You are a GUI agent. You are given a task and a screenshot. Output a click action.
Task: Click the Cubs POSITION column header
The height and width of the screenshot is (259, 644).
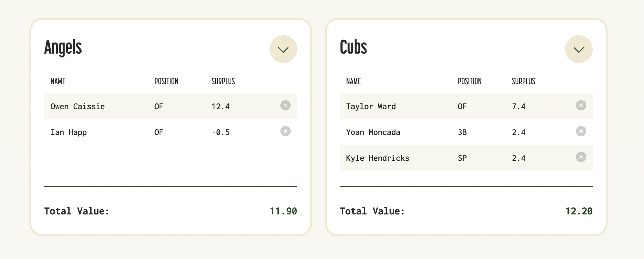point(469,81)
